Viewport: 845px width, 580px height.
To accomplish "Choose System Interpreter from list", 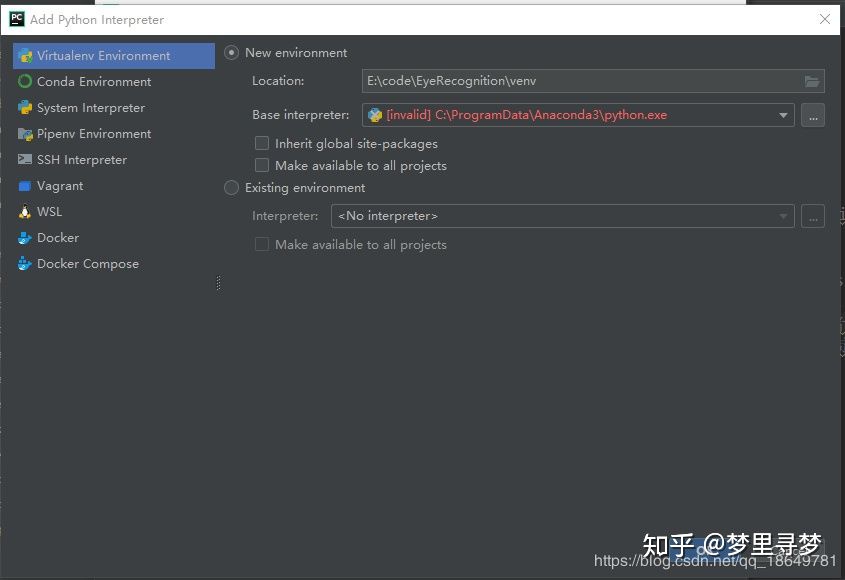I will [x=114, y=108].
